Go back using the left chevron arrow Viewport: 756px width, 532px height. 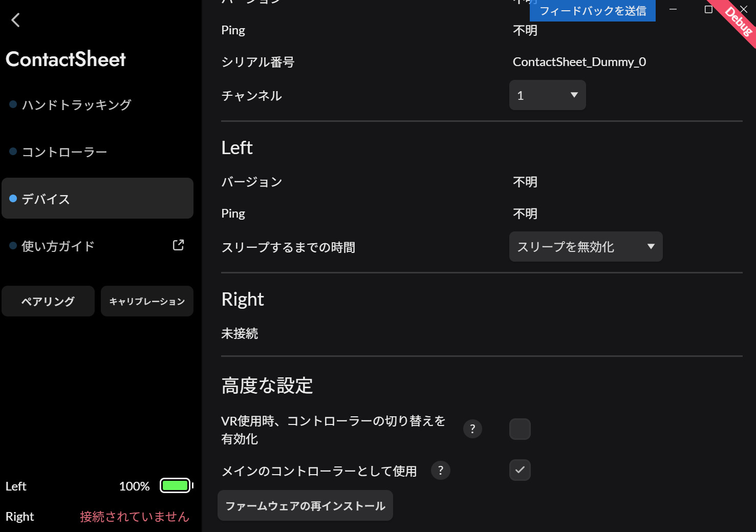click(x=15, y=20)
